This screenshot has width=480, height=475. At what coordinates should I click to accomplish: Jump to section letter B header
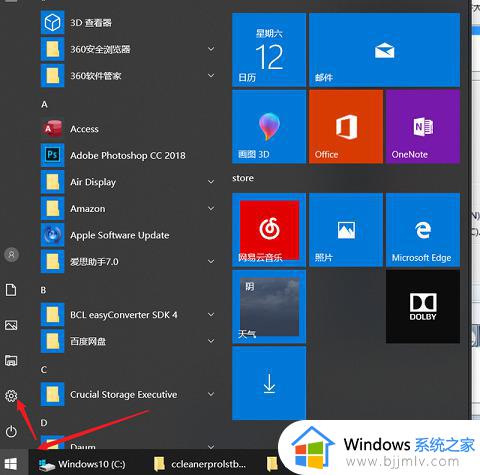[44, 290]
